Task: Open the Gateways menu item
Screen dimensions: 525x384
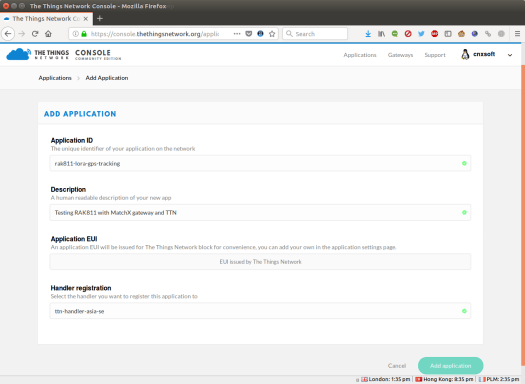Action: [x=400, y=55]
